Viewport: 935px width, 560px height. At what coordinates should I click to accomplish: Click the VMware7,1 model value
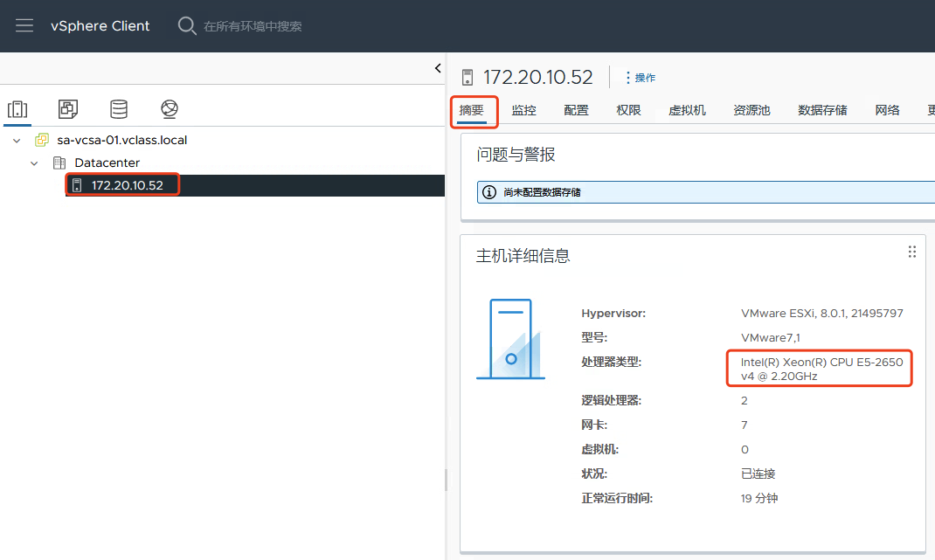pos(771,337)
